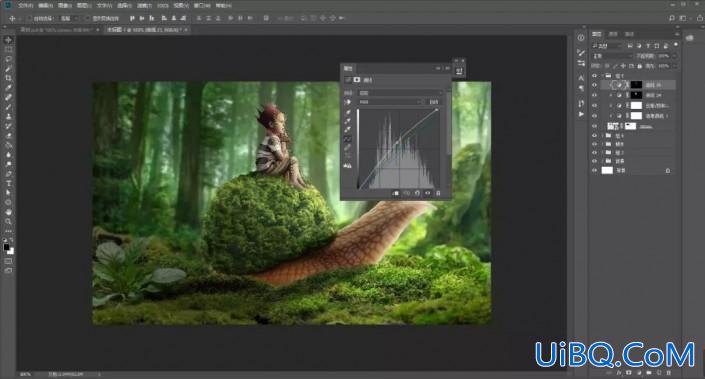Click the Background layer thumbnail
The height and width of the screenshot is (379, 705).
[x=607, y=170]
